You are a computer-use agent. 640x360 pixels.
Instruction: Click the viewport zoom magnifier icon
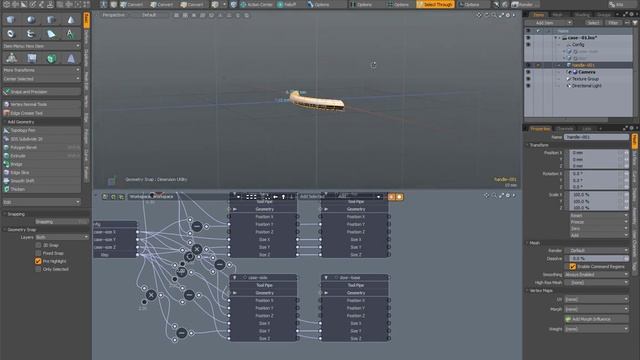pos(493,15)
